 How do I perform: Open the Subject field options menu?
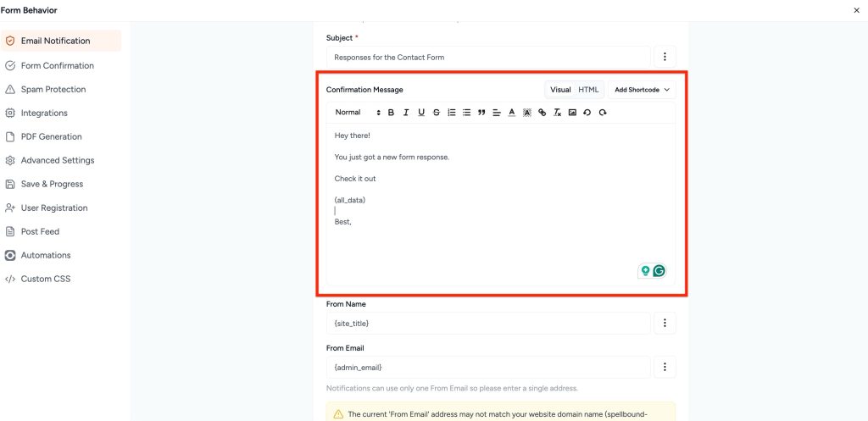pos(665,57)
